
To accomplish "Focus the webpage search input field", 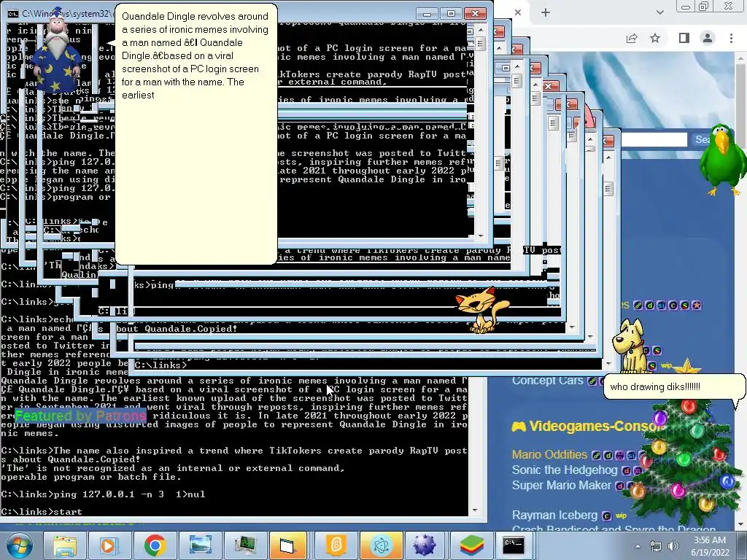I will click(x=654, y=139).
